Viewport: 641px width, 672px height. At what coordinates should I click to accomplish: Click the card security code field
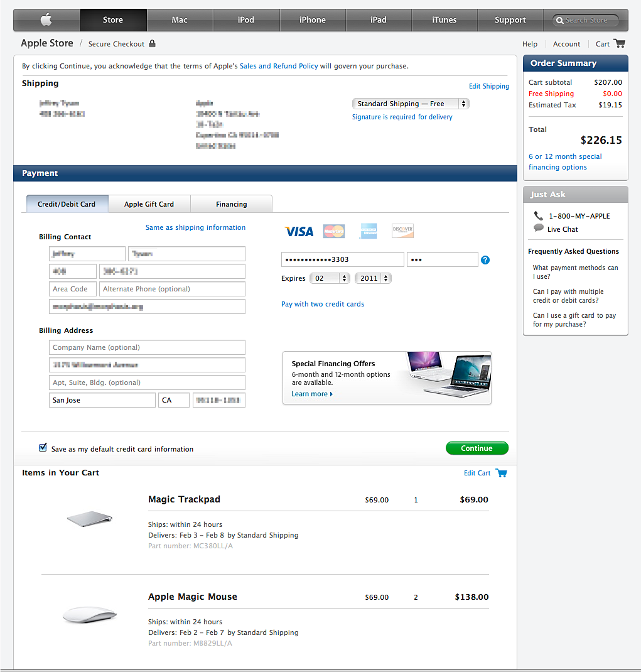click(442, 259)
